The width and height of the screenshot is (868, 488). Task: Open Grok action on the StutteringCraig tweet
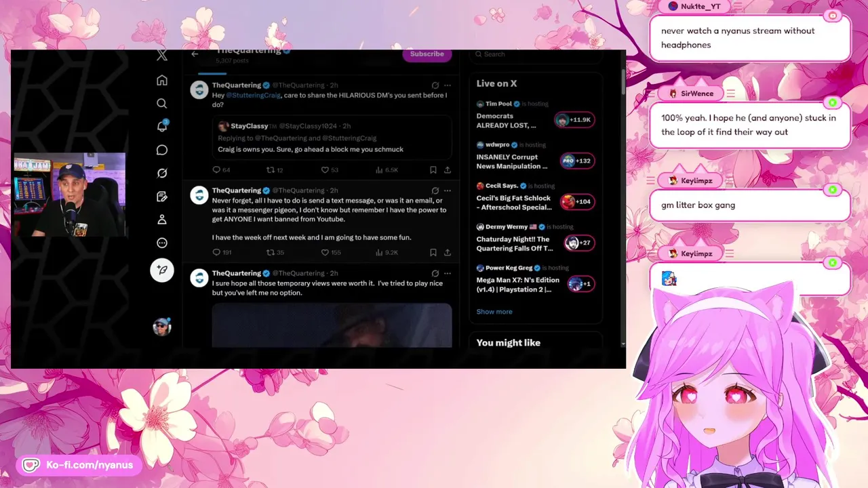click(435, 85)
